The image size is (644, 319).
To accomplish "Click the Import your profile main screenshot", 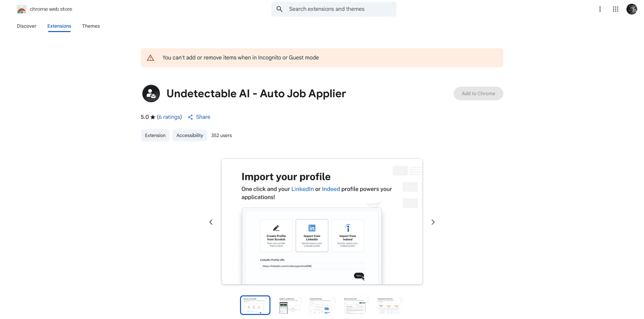I will pos(322,222).
